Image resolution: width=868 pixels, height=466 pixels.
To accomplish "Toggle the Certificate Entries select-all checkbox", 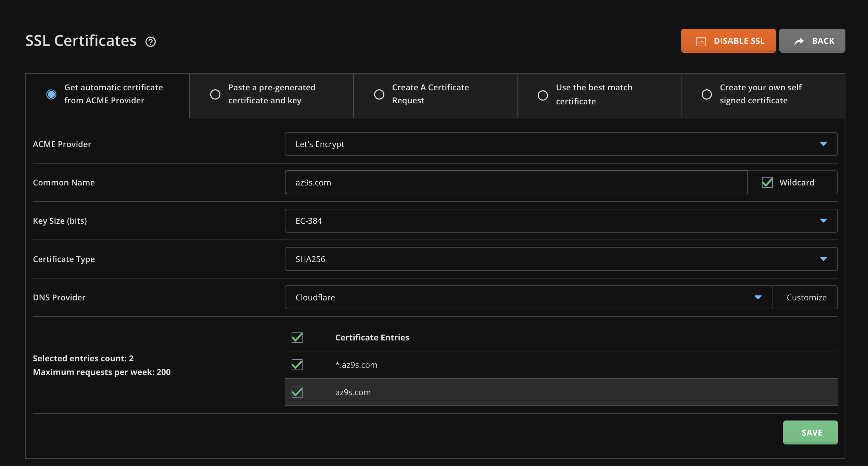I will [297, 337].
